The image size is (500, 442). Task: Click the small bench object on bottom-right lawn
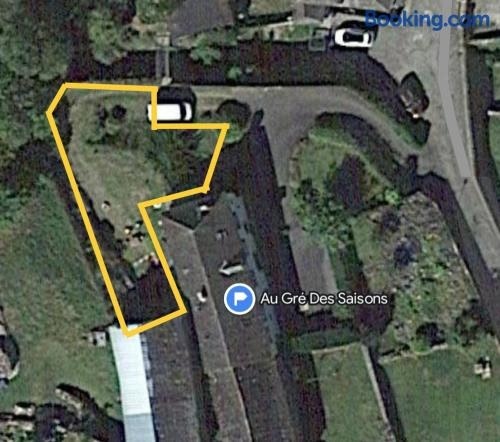click(x=483, y=368)
